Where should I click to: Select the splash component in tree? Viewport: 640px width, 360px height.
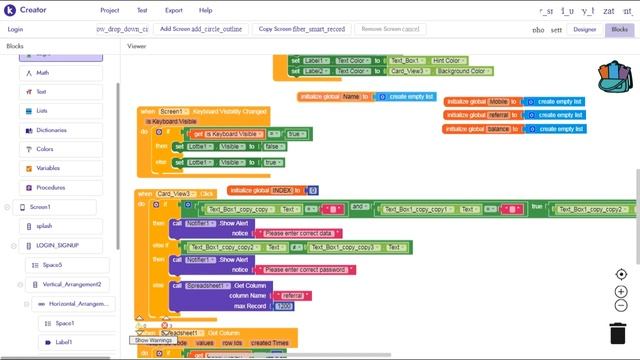click(x=61, y=227)
